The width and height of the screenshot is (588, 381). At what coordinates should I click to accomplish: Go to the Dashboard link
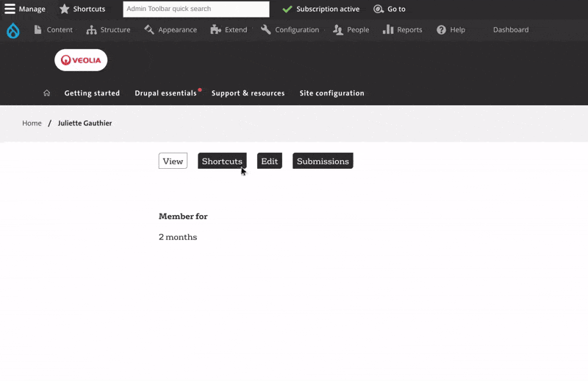[511, 30]
